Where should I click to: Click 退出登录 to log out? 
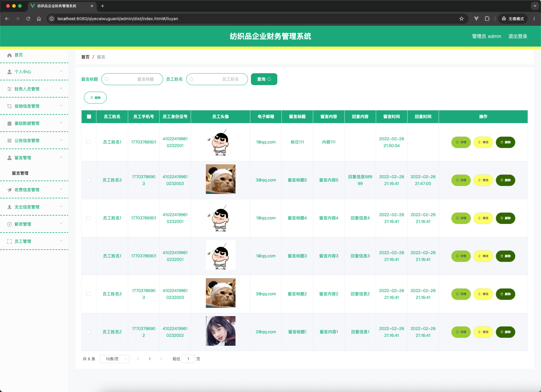(x=518, y=36)
